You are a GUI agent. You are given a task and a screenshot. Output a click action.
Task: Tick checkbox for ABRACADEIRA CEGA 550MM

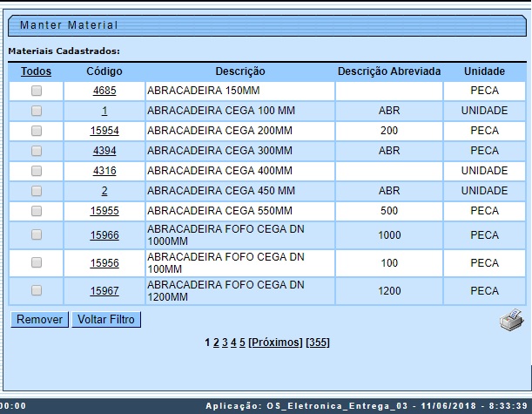pos(37,211)
